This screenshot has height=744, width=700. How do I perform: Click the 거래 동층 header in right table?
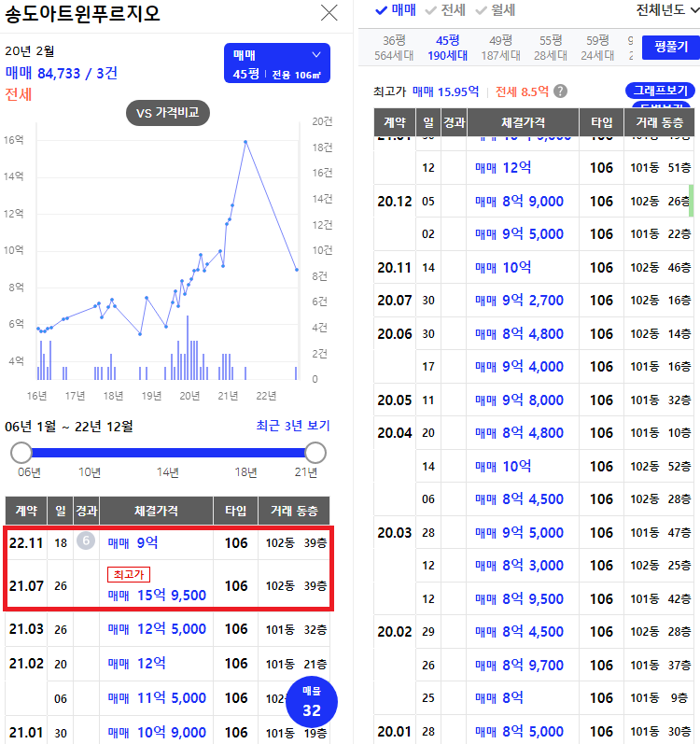[659, 122]
